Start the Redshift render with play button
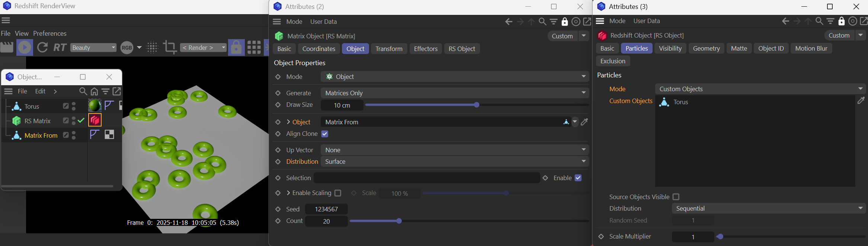Image resolution: width=868 pixels, height=246 pixels. pyautogui.click(x=25, y=48)
